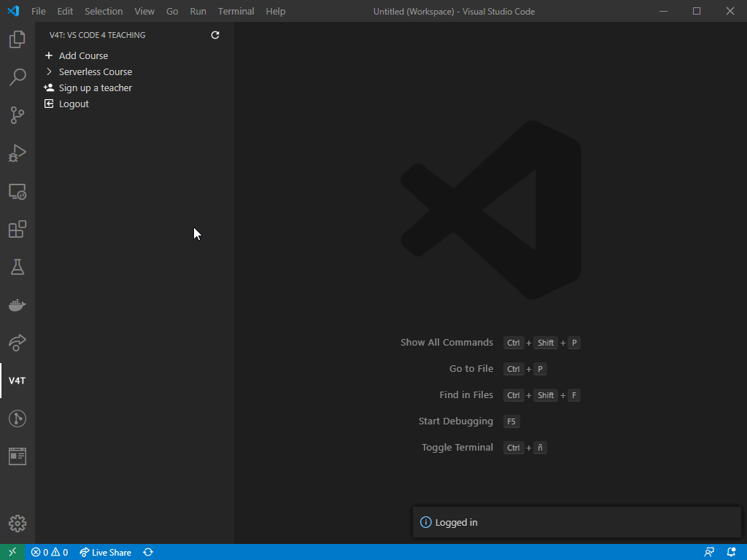Open the Remote Explorer view
Image resolution: width=747 pixels, height=560 pixels.
18,192
